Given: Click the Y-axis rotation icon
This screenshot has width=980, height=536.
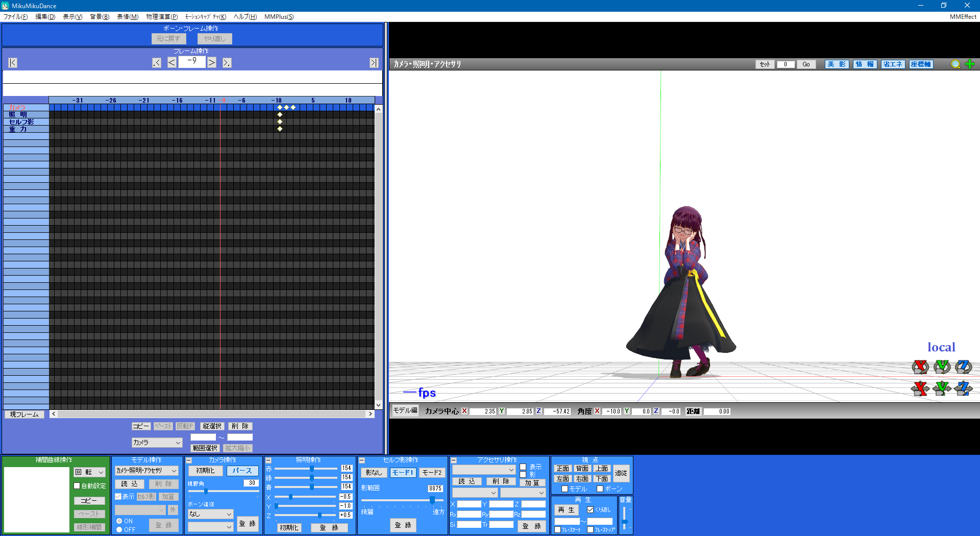Looking at the screenshot, I should tap(942, 367).
